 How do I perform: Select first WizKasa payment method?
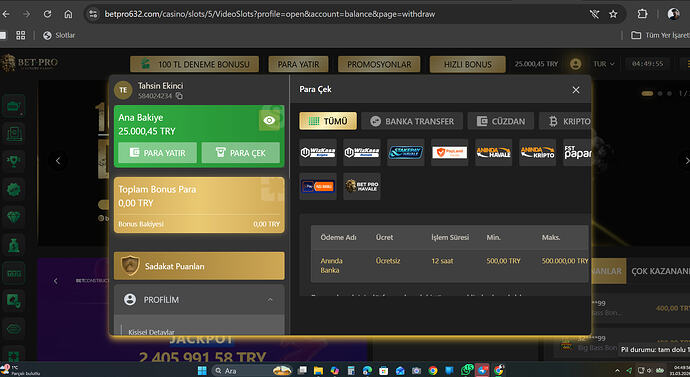point(318,152)
